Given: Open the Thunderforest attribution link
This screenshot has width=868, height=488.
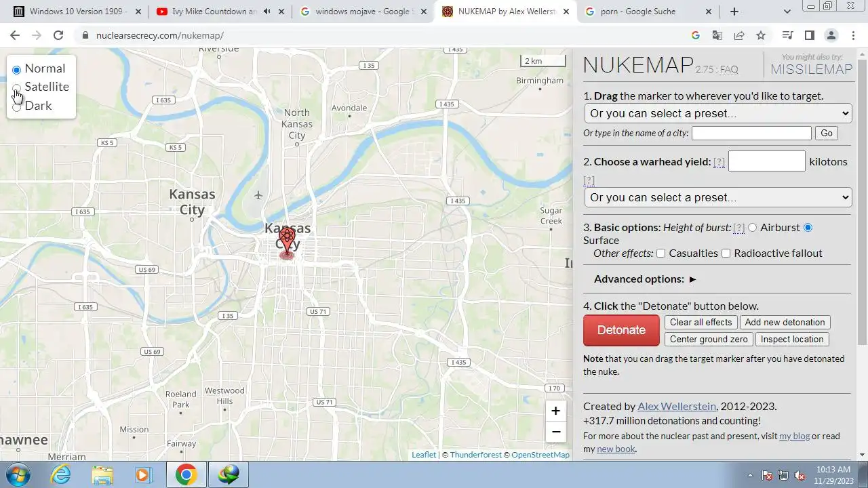Looking at the screenshot, I should coord(476,455).
